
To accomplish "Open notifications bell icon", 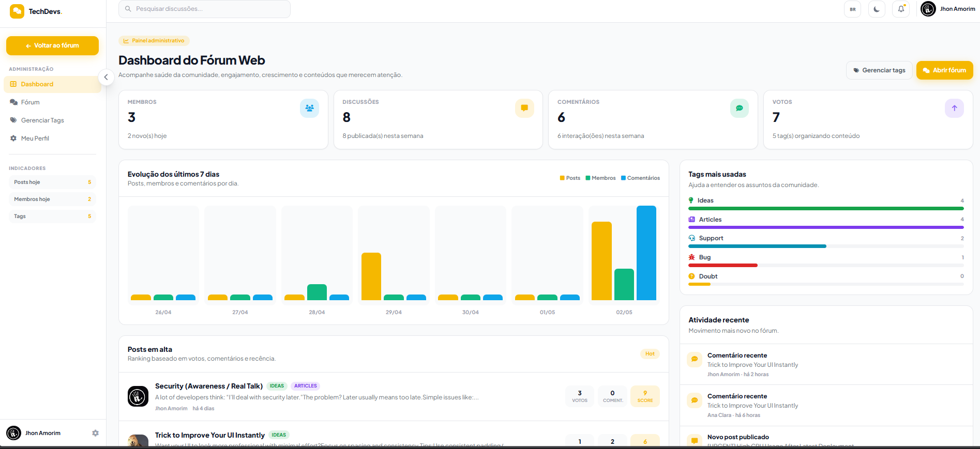I will point(901,9).
